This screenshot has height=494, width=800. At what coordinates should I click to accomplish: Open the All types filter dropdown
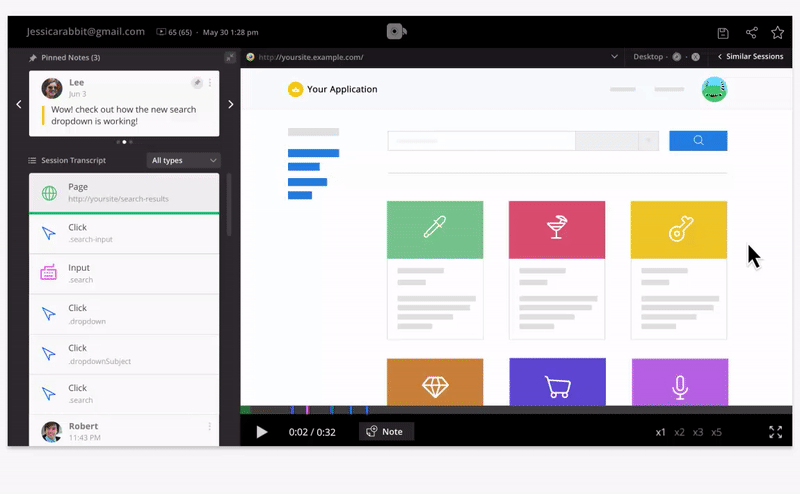pyautogui.click(x=183, y=160)
